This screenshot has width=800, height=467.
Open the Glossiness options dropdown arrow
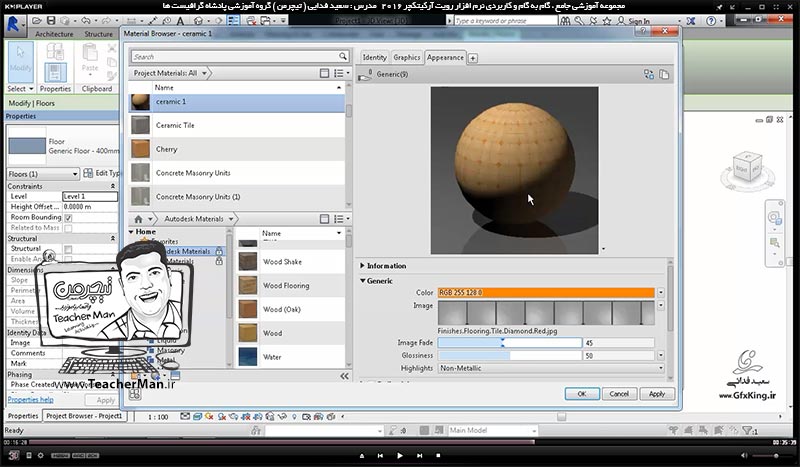[x=661, y=355]
